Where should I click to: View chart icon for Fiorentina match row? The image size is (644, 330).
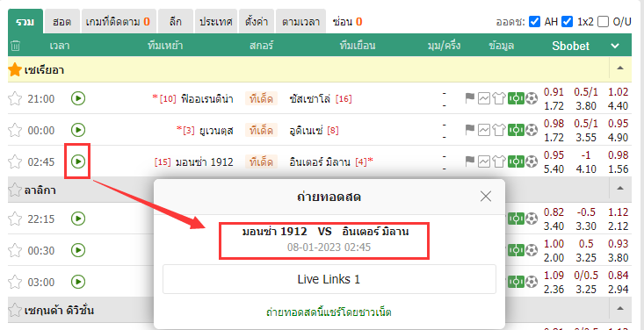pos(484,98)
